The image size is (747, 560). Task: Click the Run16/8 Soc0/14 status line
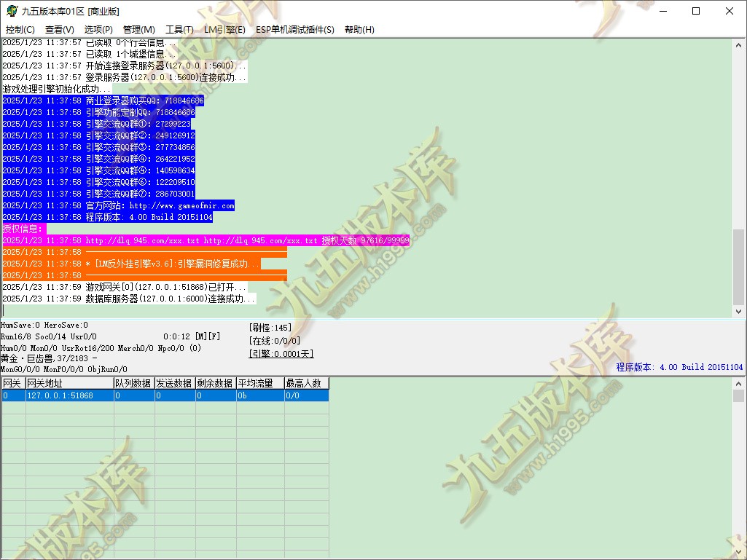110,336
